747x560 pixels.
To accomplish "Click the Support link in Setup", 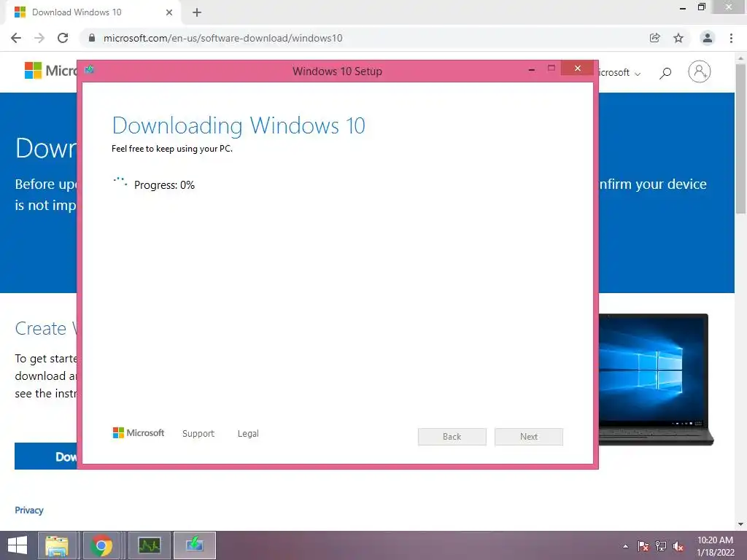I will coord(198,433).
